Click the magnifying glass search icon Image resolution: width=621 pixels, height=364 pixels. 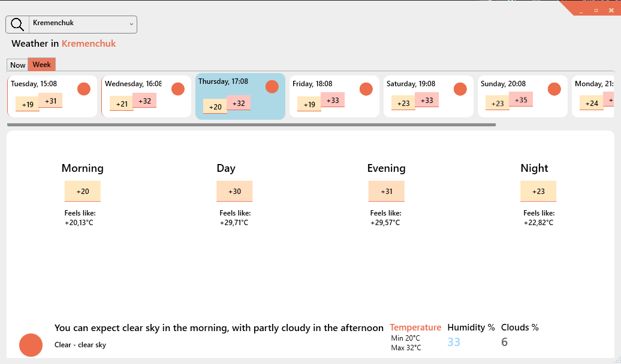(x=17, y=25)
